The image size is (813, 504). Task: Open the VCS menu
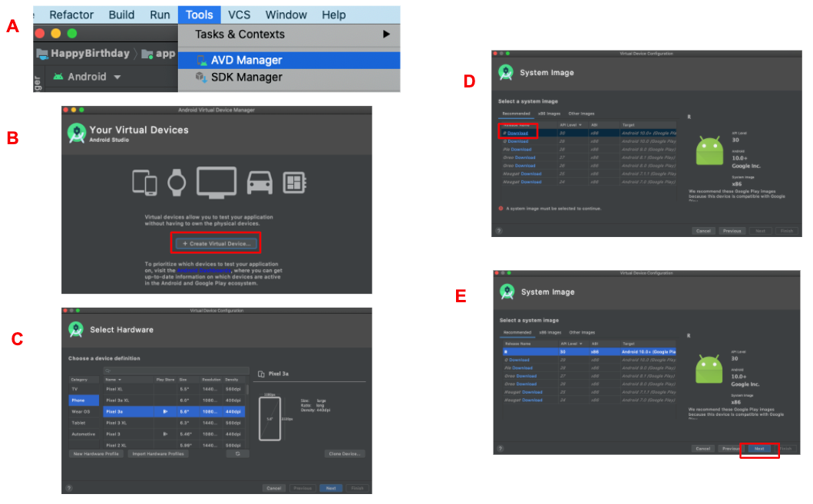[x=239, y=15]
